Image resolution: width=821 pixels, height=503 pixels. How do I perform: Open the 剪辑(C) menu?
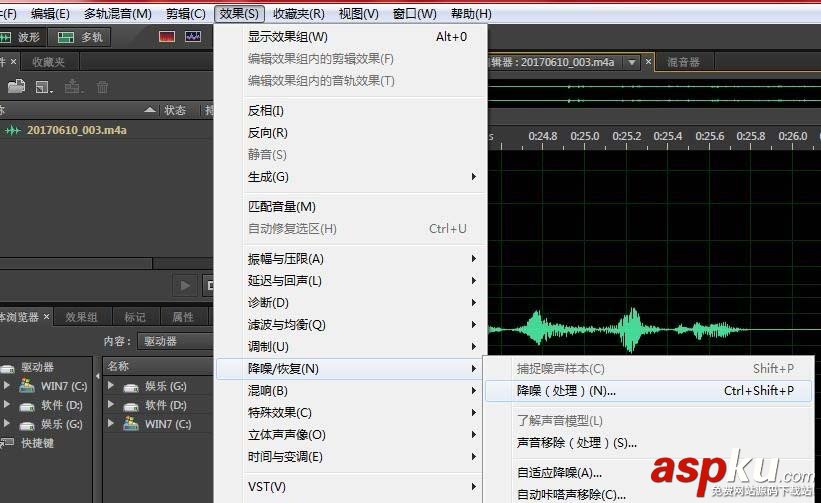(x=185, y=14)
